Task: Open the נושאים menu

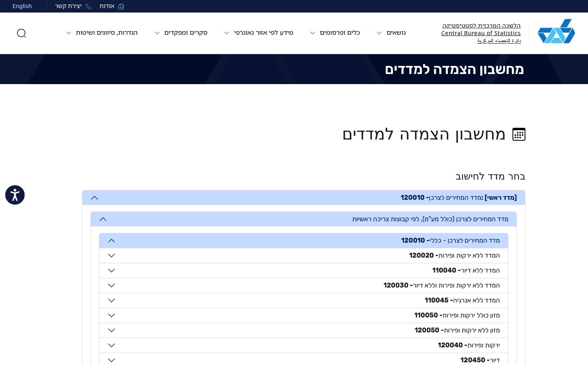Action: [391, 33]
